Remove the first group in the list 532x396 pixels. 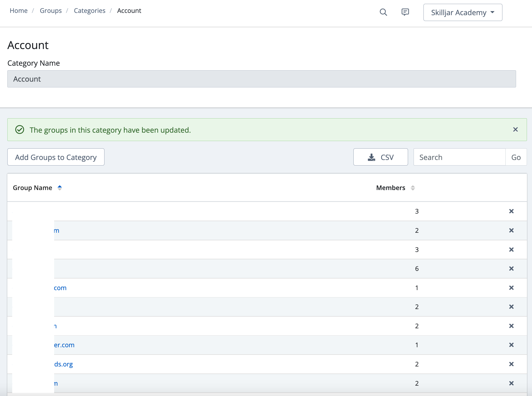(x=511, y=211)
